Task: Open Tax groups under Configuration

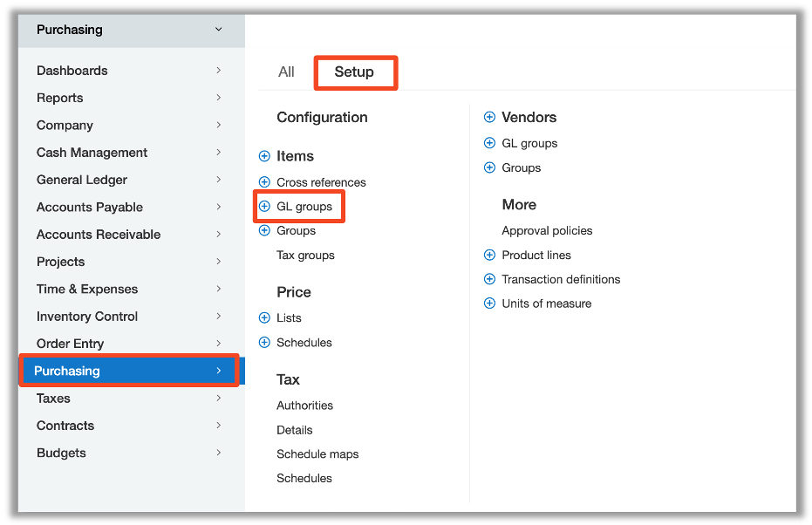Action: pyautogui.click(x=304, y=255)
